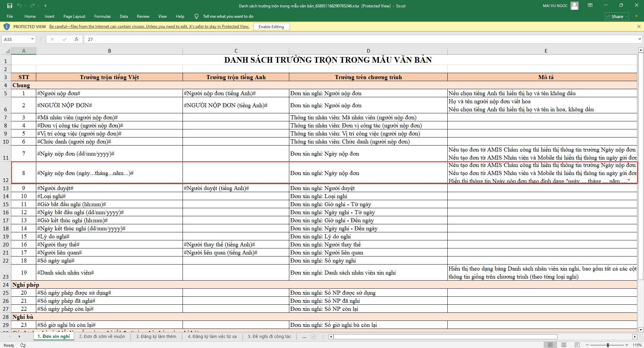Switch to sheet '2. Đơn đi sớm về muộn'
644x348 pixels.
102,337
